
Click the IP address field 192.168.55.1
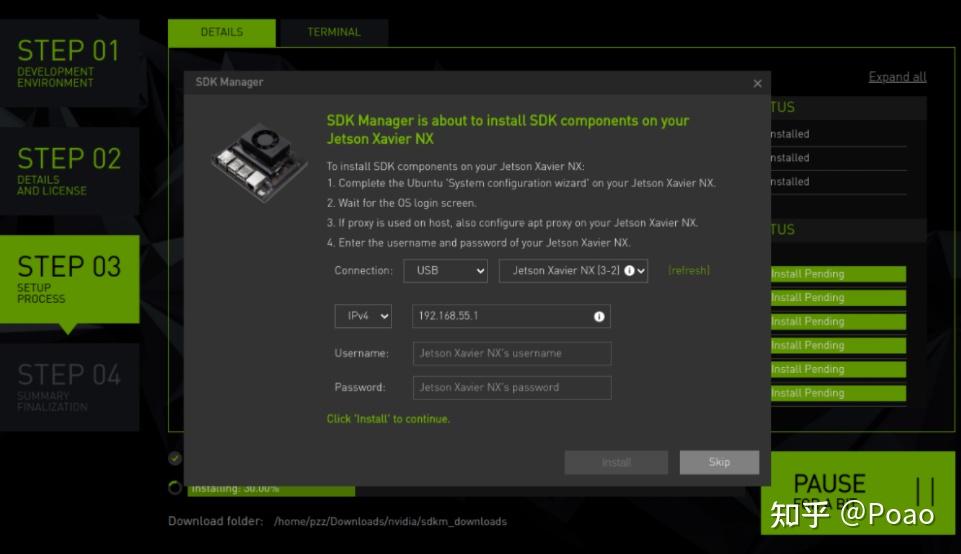click(x=511, y=316)
